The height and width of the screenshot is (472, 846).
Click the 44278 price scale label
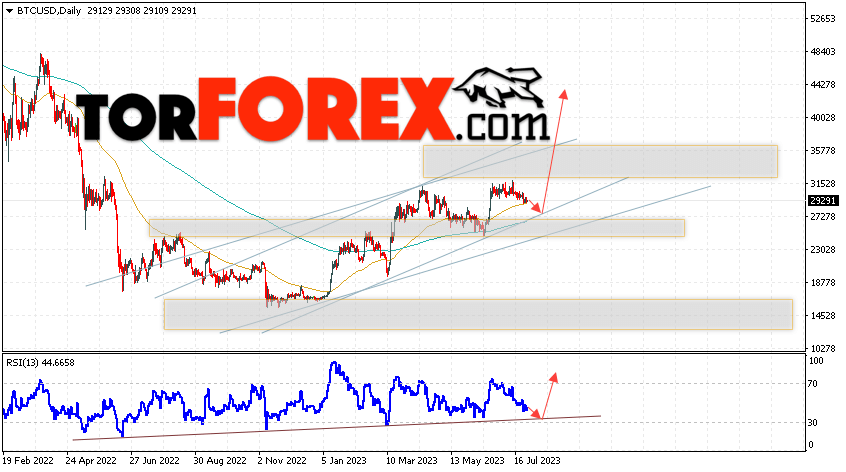tap(823, 85)
